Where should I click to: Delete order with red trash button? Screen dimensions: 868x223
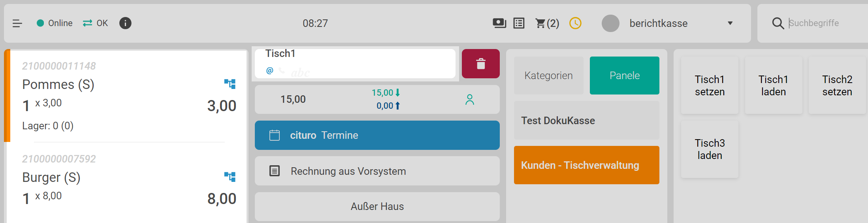pos(480,64)
